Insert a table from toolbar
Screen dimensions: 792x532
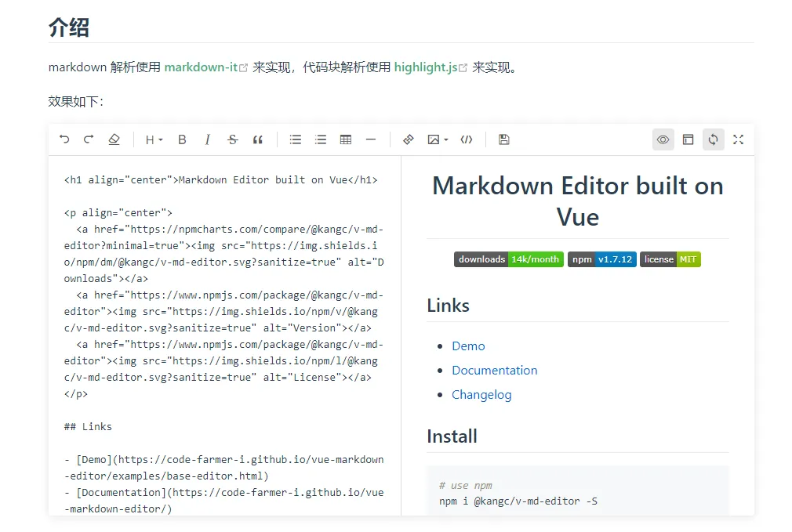346,139
